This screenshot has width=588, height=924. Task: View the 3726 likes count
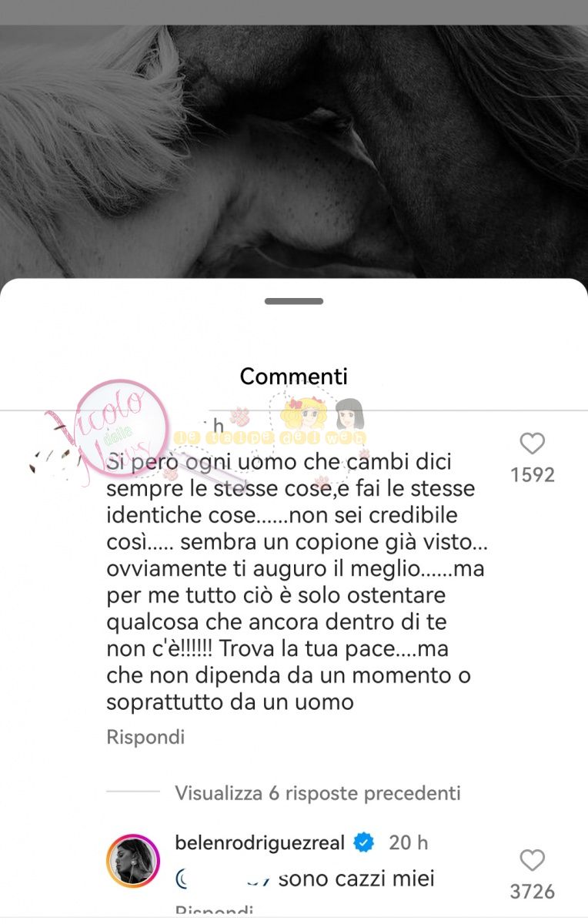[533, 891]
